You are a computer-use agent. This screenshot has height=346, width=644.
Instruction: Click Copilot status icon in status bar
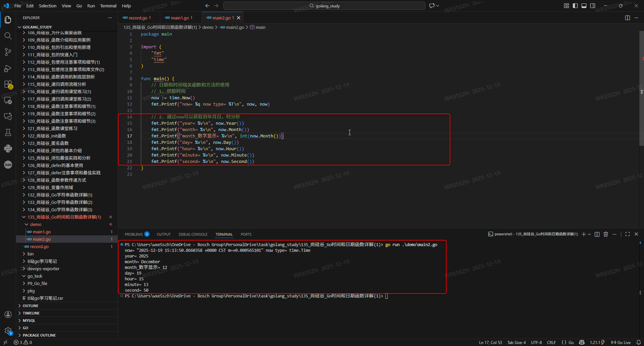[x=582, y=342]
